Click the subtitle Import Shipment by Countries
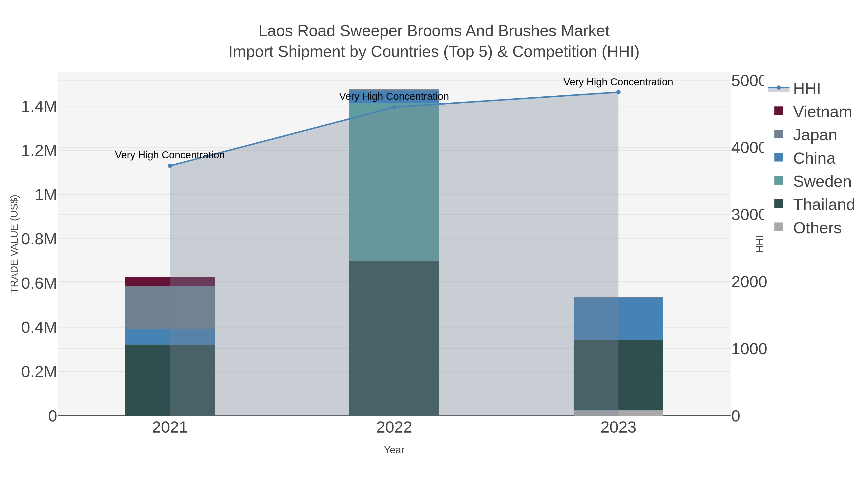Viewport: 868px width, 488px height. coord(434,52)
